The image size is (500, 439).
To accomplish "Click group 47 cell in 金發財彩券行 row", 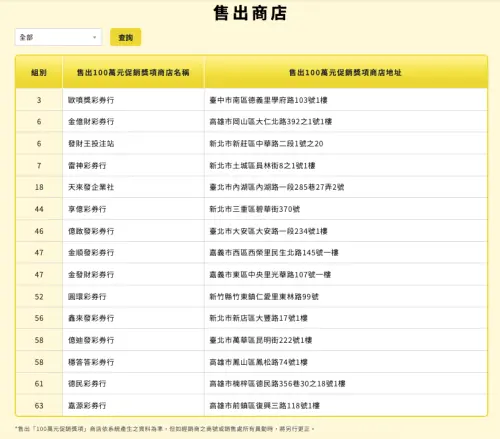I will (x=39, y=275).
